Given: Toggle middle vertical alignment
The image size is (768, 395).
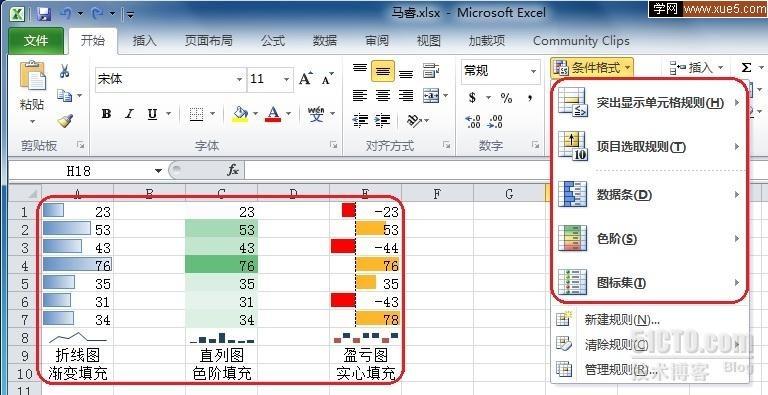Looking at the screenshot, I should (x=383, y=72).
